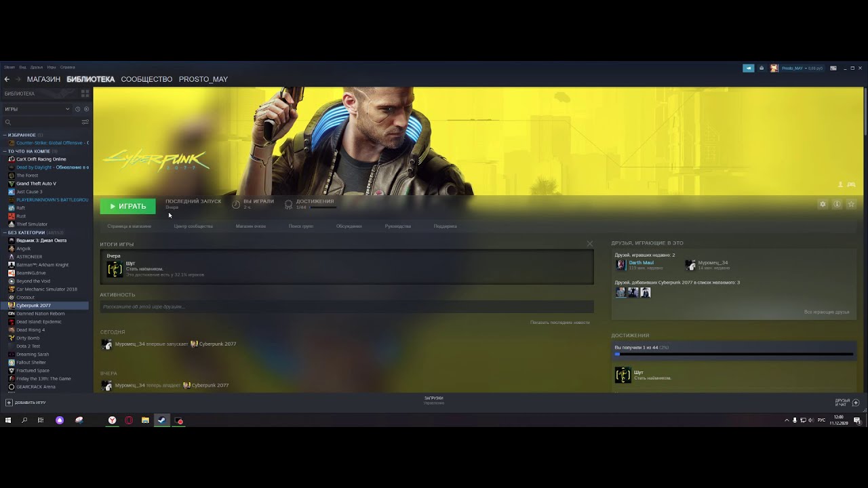
Task: Select Fallout Shelter in library
Action: [31, 363]
